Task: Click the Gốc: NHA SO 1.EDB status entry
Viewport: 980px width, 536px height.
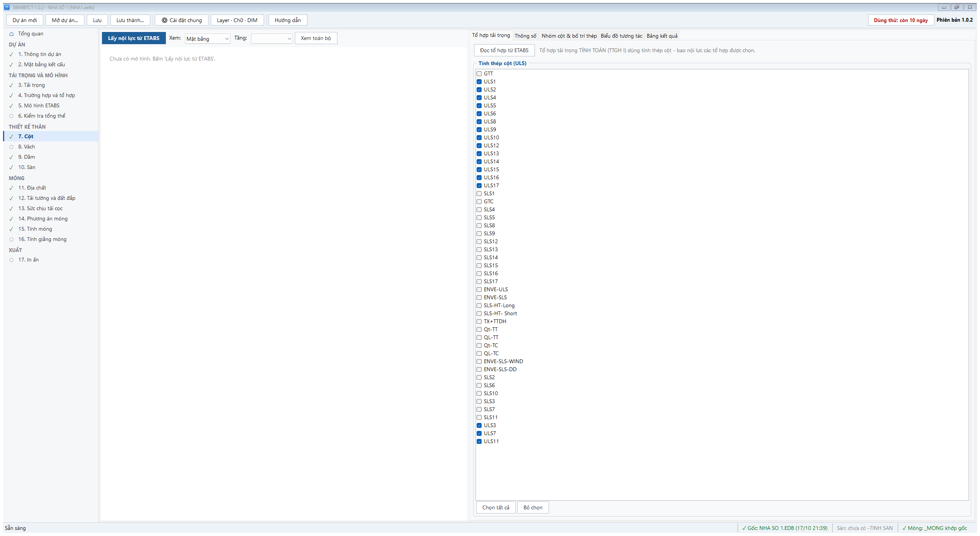Action: [784, 528]
